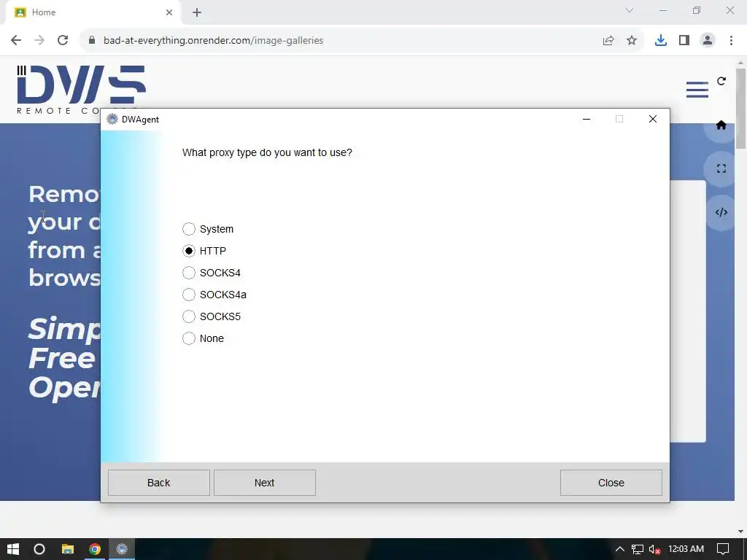Open the tab search chevron
This screenshot has height=560, width=747.
click(x=630, y=10)
